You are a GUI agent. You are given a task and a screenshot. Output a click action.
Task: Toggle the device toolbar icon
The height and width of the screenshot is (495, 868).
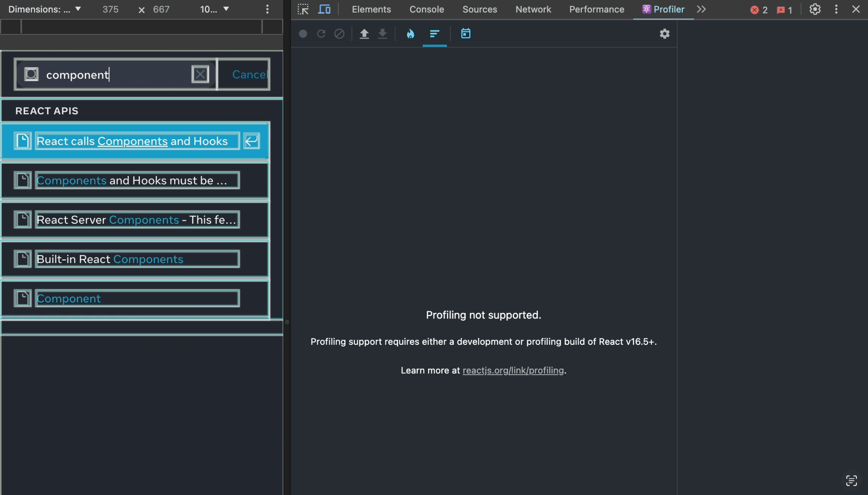pyautogui.click(x=324, y=9)
